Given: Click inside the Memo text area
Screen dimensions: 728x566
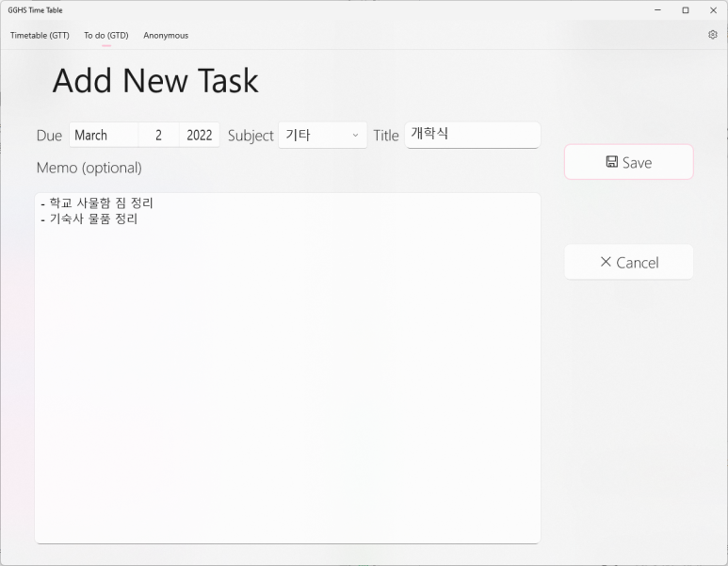Looking at the screenshot, I should [288, 368].
